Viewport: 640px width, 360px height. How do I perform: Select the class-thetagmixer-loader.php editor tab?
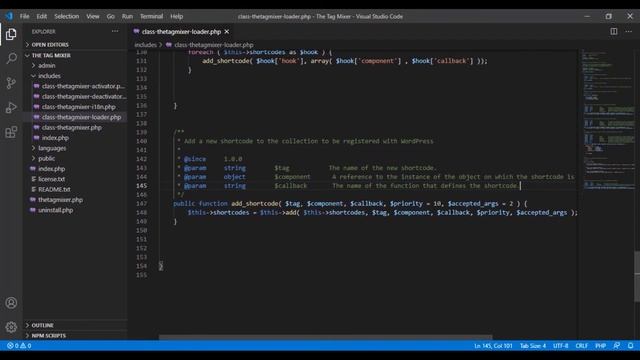tap(182, 31)
